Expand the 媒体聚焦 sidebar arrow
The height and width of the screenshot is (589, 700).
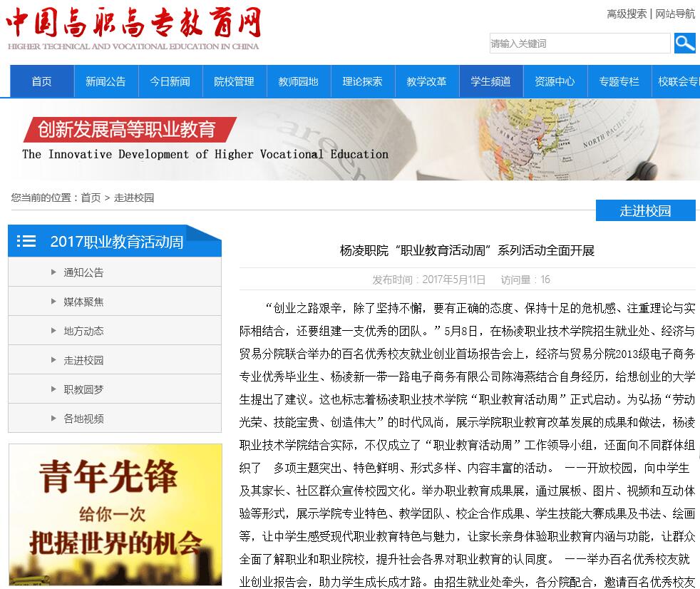pyautogui.click(x=53, y=301)
